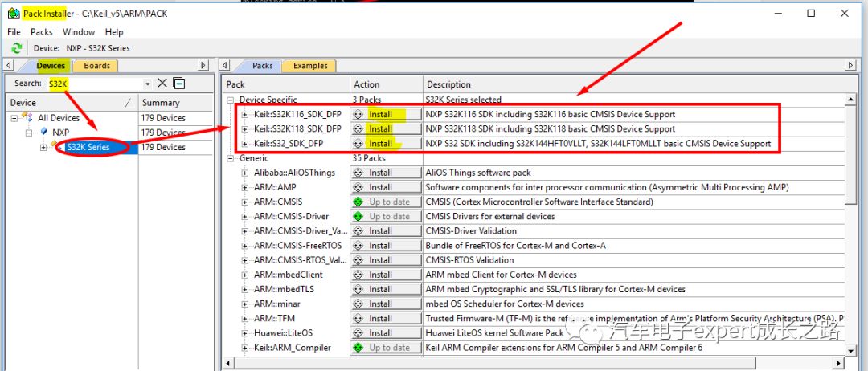Collapse the Generic packs group
This screenshot has width=868, height=371.
coord(230,158)
